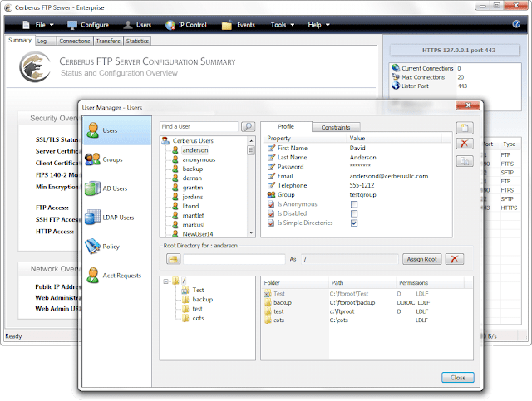
Task: Collapse the root slash folder tree node
Action: point(165,281)
